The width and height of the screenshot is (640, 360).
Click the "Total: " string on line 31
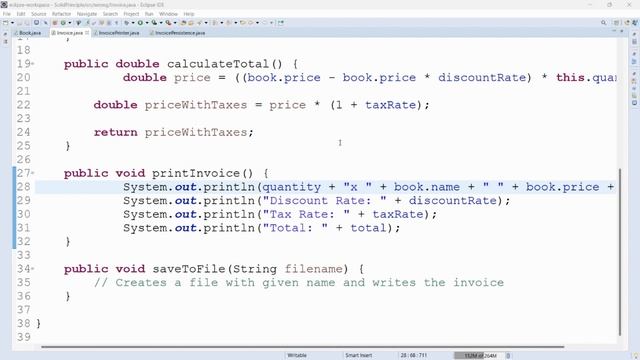point(295,228)
